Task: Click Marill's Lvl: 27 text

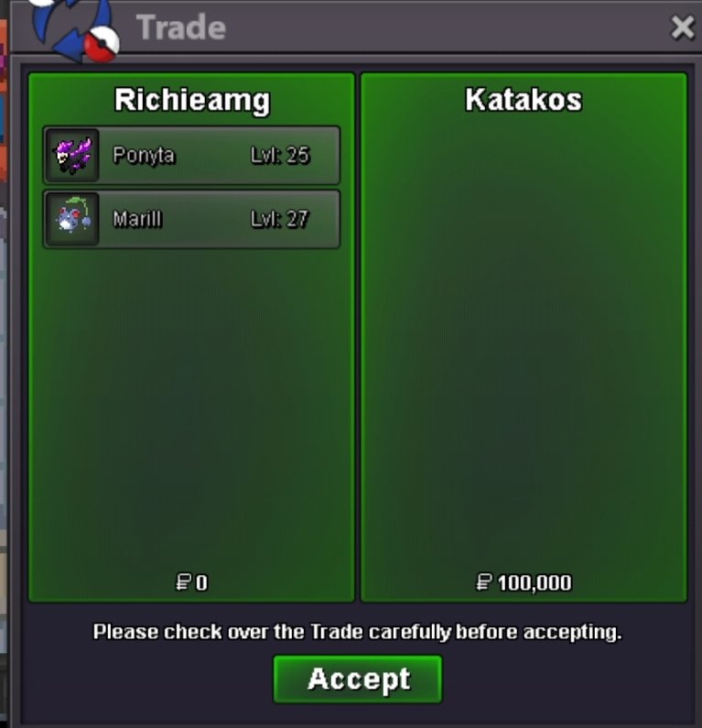Action: 280,219
